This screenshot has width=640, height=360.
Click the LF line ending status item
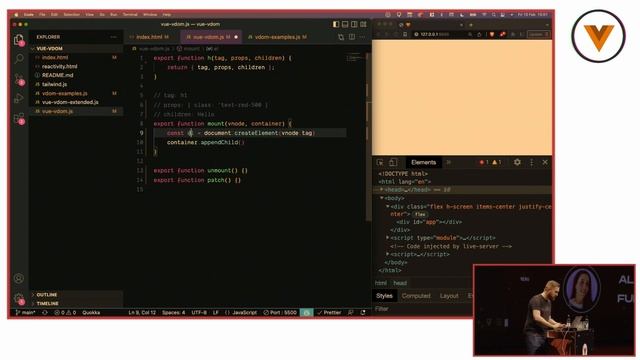click(x=216, y=313)
